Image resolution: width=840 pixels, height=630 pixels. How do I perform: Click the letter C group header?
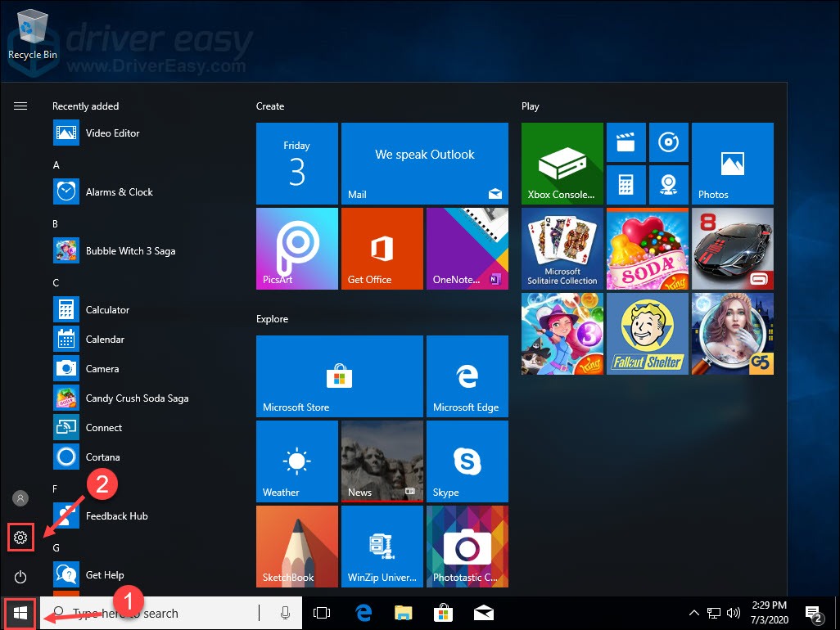56,282
